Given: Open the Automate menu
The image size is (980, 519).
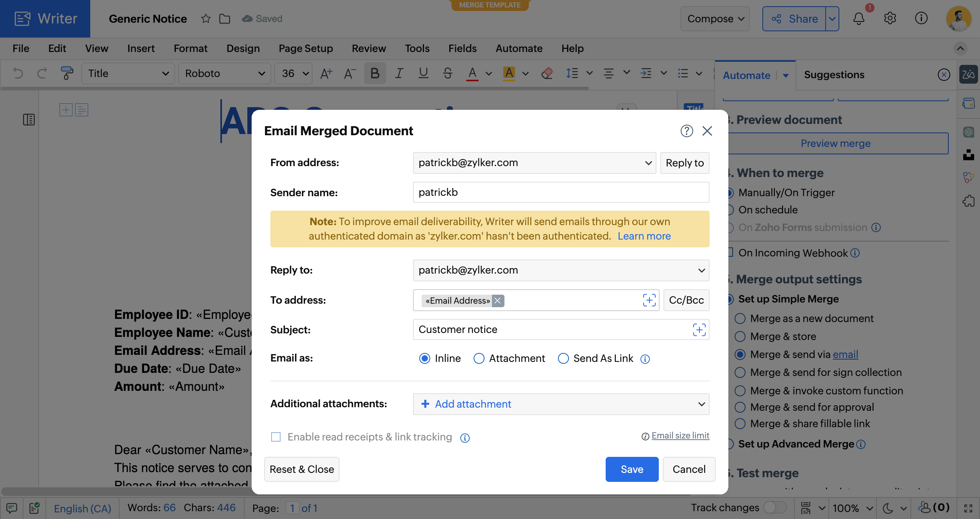Looking at the screenshot, I should click(x=519, y=48).
